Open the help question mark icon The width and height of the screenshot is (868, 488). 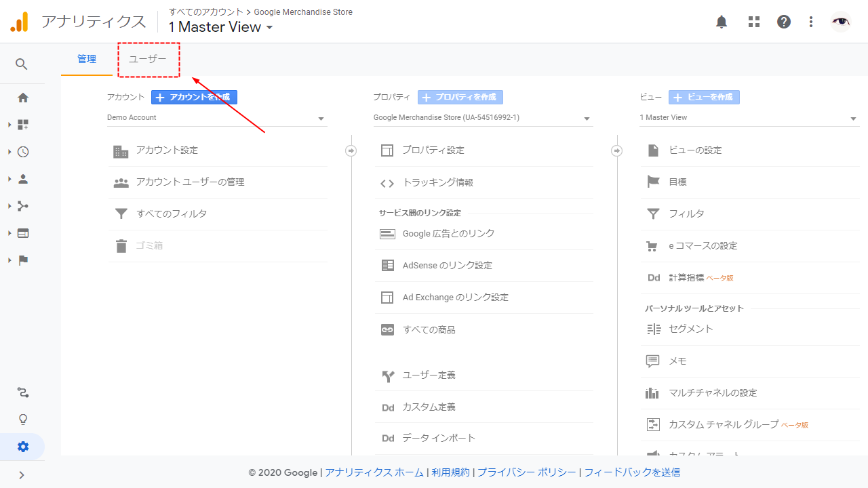click(784, 22)
